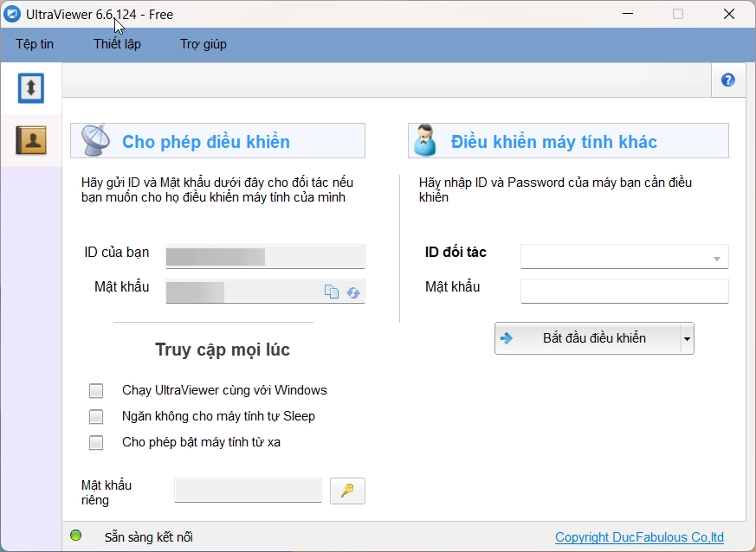Click the Điều khiển máy tính khác heading
The width and height of the screenshot is (756, 552).
point(554,142)
